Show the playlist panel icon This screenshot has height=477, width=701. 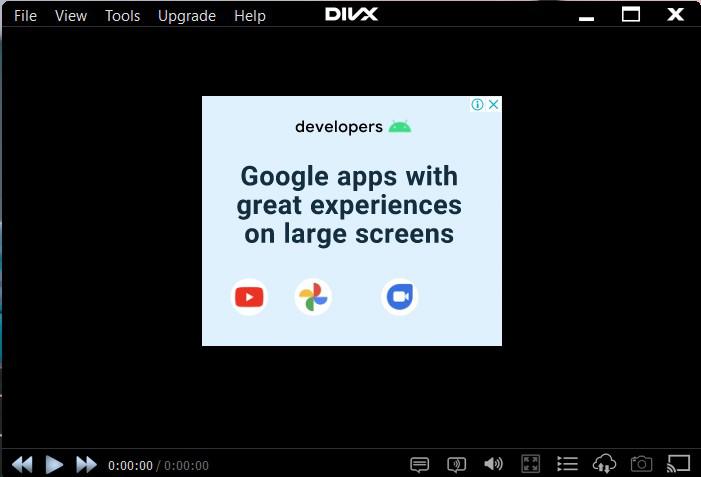567,464
